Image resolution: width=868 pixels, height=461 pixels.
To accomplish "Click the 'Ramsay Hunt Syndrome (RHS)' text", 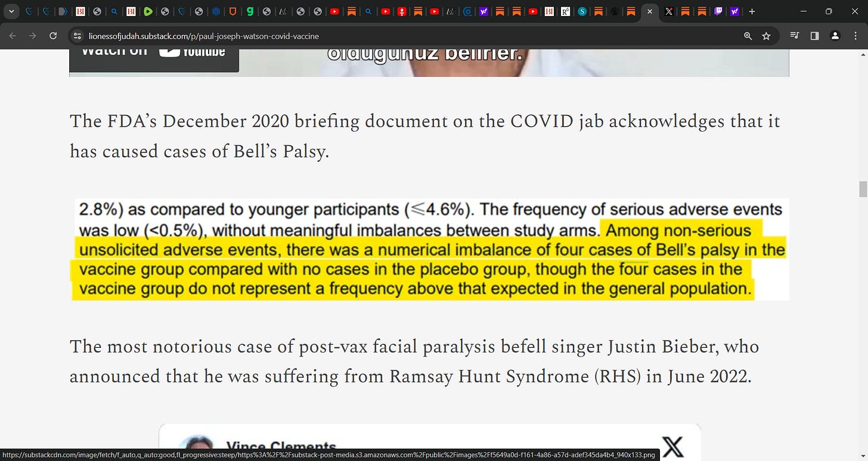I will click(x=514, y=376).
